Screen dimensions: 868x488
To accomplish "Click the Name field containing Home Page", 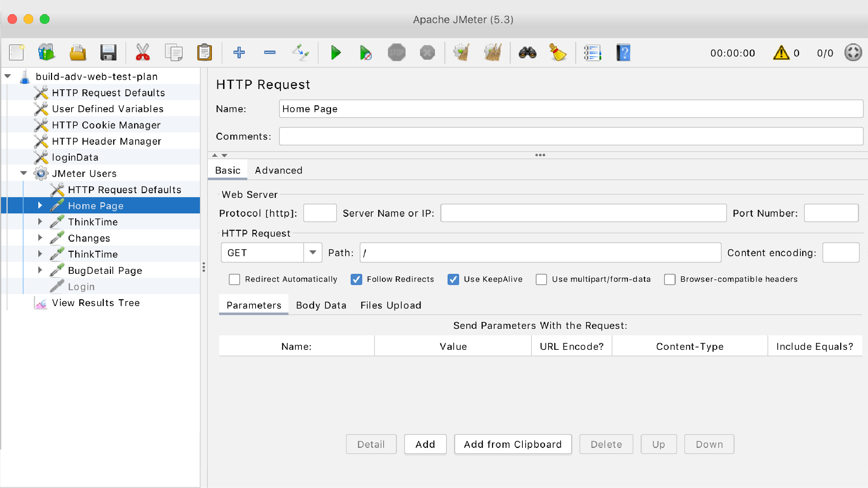I will click(x=571, y=109).
